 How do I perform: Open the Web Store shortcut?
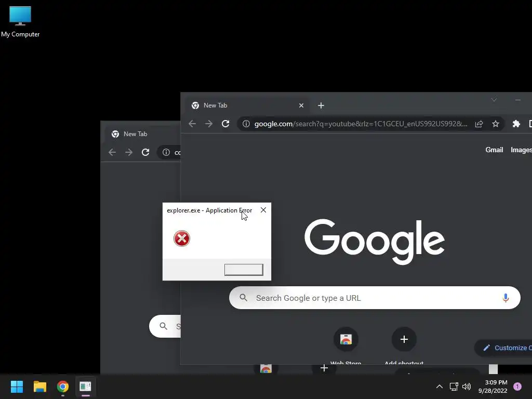(x=345, y=345)
